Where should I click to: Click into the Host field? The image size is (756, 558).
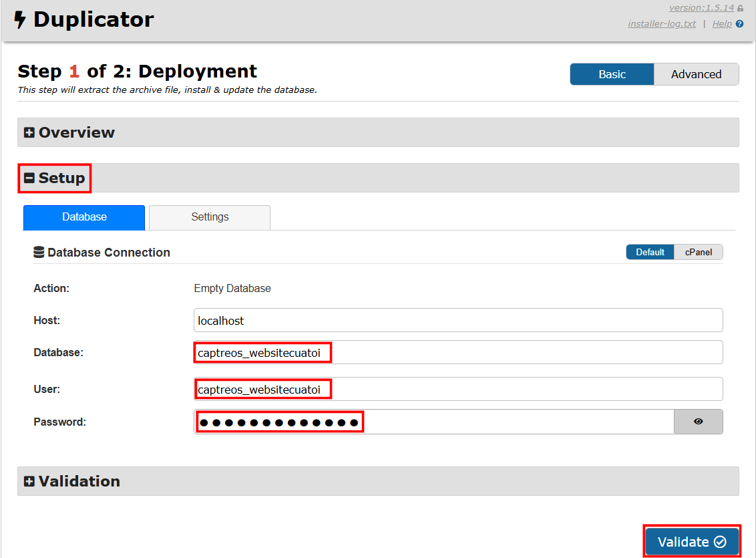[x=458, y=320]
